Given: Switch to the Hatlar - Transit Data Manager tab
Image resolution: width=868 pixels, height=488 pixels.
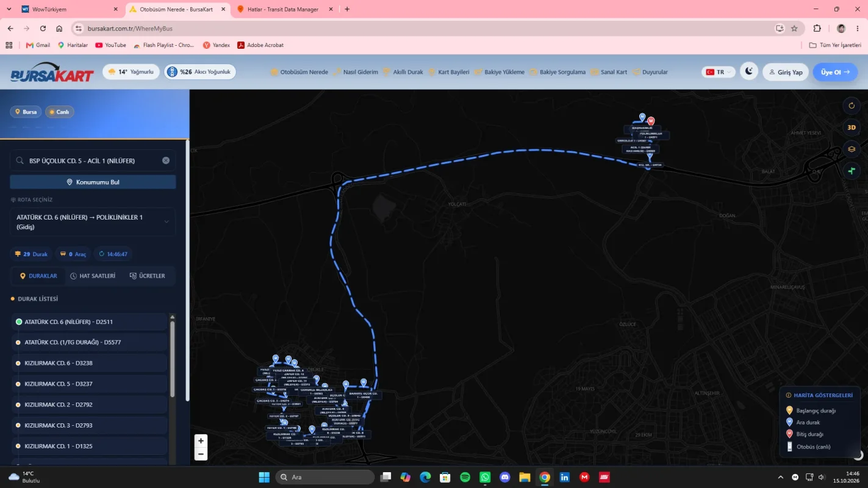Looking at the screenshot, I should [x=284, y=9].
